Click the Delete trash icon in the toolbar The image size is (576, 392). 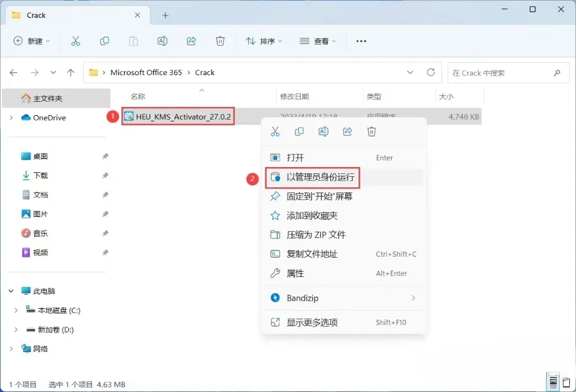(220, 41)
